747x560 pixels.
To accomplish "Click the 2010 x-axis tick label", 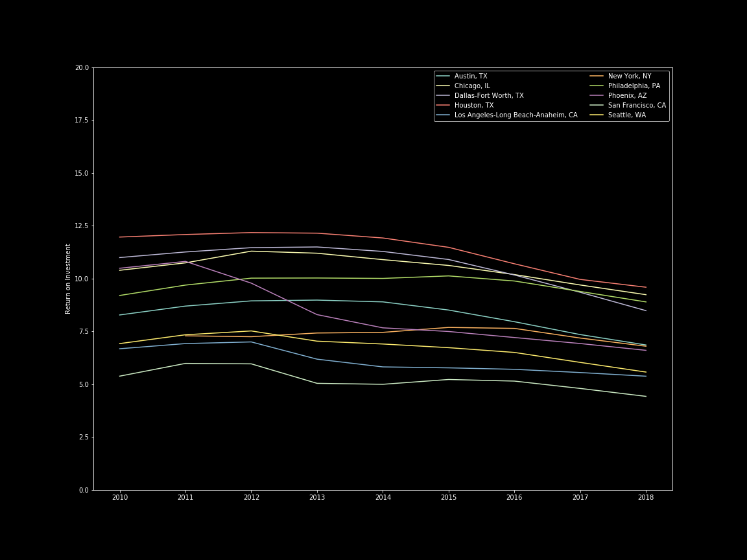I will coord(120,498).
